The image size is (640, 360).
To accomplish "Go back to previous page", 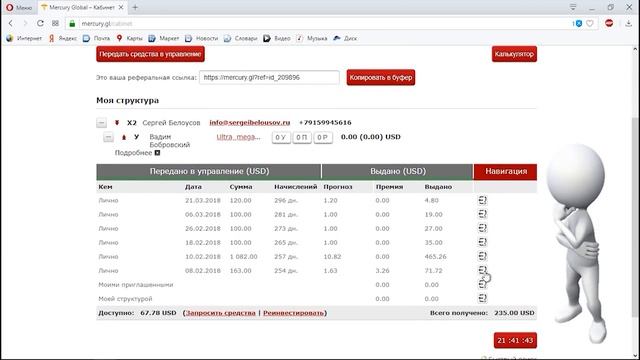I will tap(11, 23).
